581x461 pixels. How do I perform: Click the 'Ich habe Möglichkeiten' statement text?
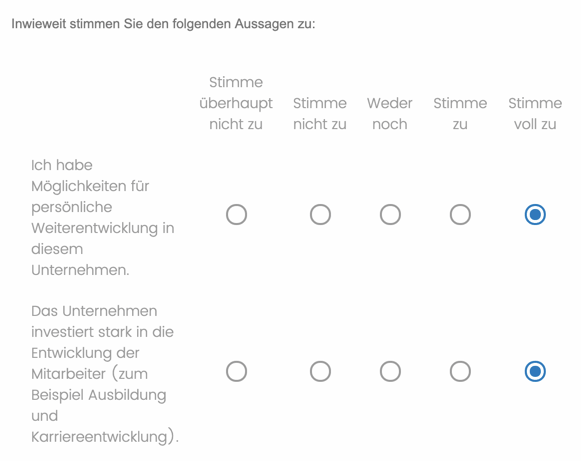(x=103, y=218)
